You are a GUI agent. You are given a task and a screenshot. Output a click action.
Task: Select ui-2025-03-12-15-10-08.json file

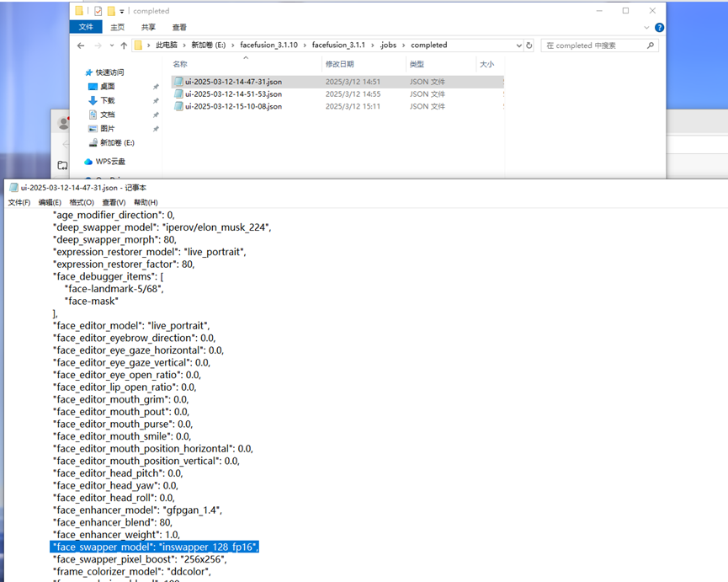tap(233, 106)
